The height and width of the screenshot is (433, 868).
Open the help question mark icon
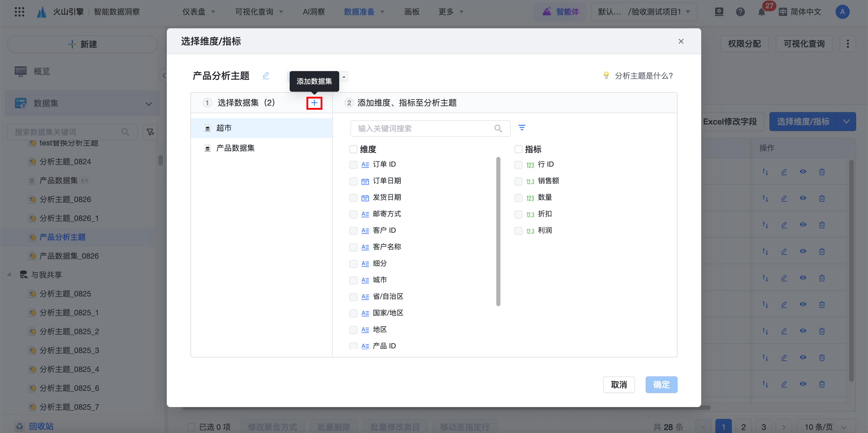click(740, 12)
